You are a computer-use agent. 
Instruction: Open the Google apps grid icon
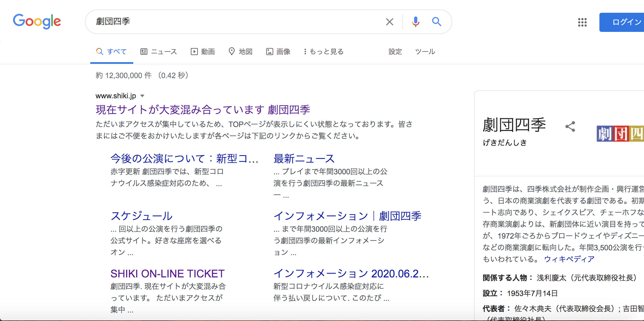pyautogui.click(x=582, y=22)
